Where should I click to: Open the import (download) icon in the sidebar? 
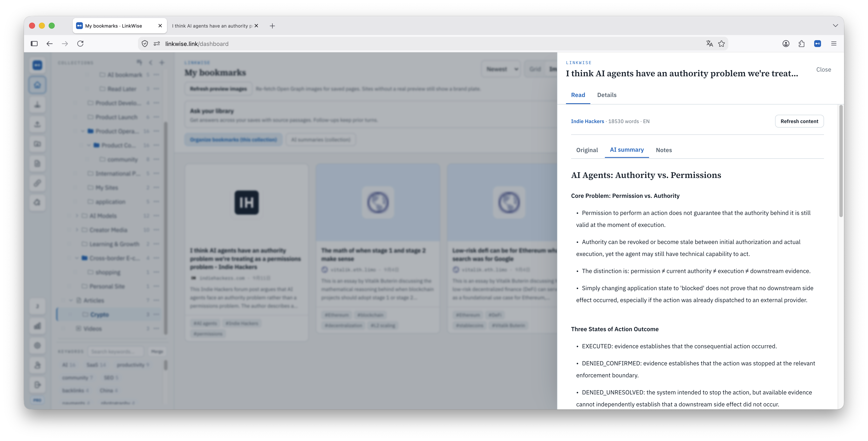pos(37,104)
